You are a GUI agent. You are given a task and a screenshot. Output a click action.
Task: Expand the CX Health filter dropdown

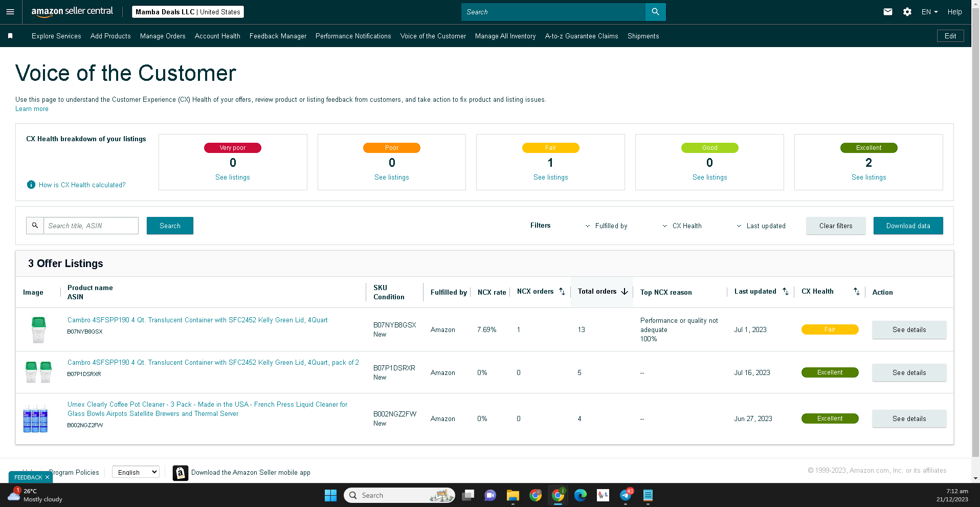682,226
